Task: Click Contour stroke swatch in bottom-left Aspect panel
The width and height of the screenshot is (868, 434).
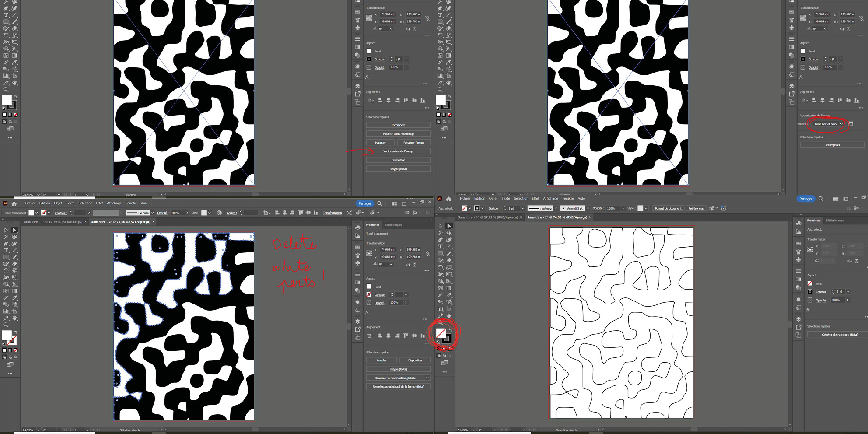Action: click(369, 294)
